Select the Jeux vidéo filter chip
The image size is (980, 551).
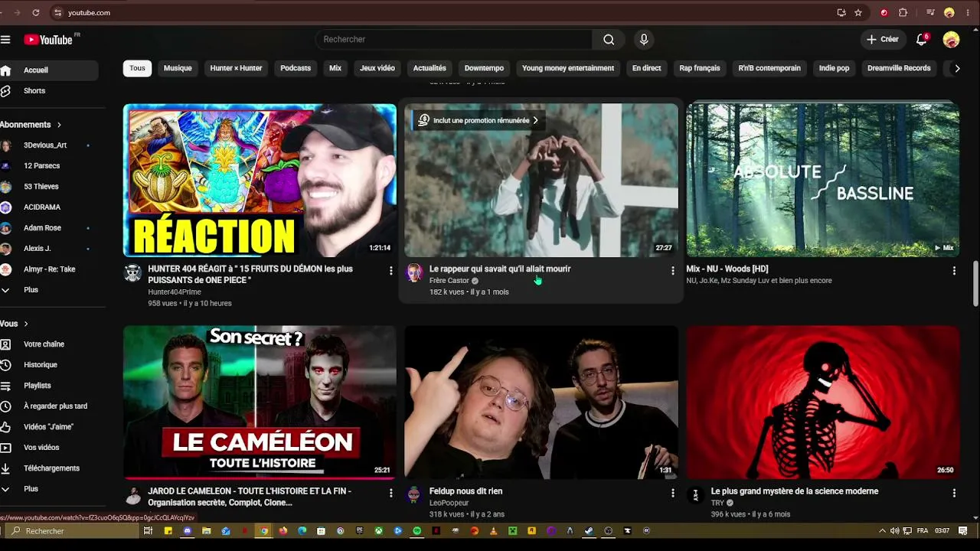coord(377,69)
